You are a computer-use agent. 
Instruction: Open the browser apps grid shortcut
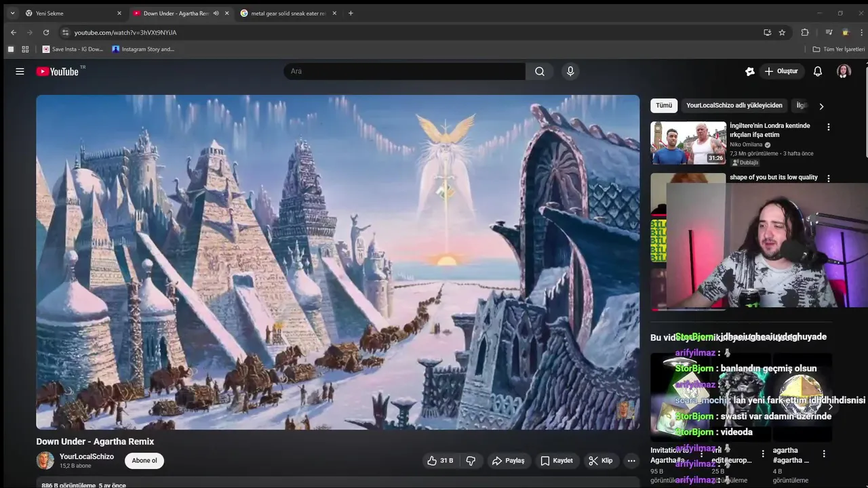click(x=25, y=49)
